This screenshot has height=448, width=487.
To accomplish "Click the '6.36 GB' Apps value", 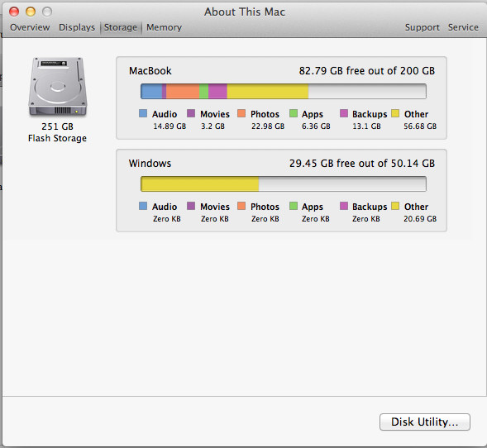I will 316,126.
